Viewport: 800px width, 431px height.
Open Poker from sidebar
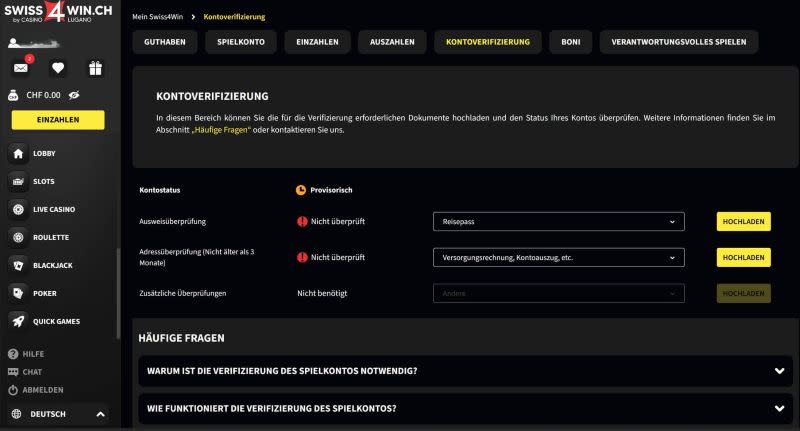point(45,293)
